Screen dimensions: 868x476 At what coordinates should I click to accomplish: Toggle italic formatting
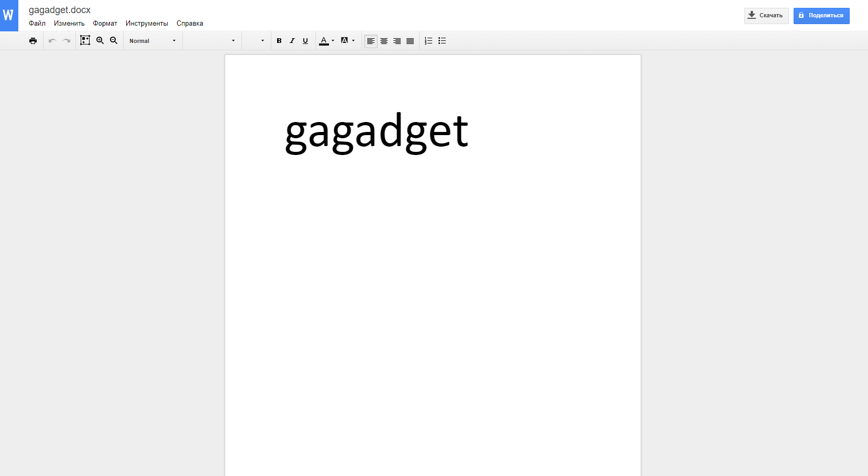click(292, 41)
